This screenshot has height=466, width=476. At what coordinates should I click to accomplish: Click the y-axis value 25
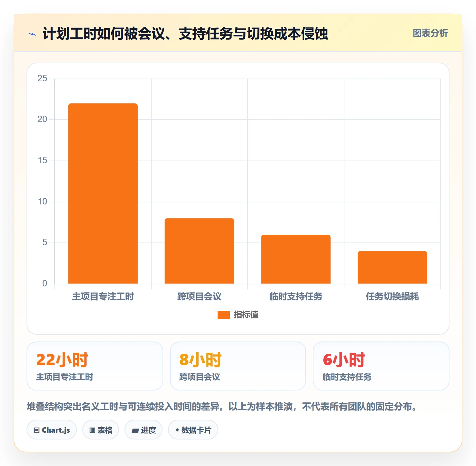point(42,79)
